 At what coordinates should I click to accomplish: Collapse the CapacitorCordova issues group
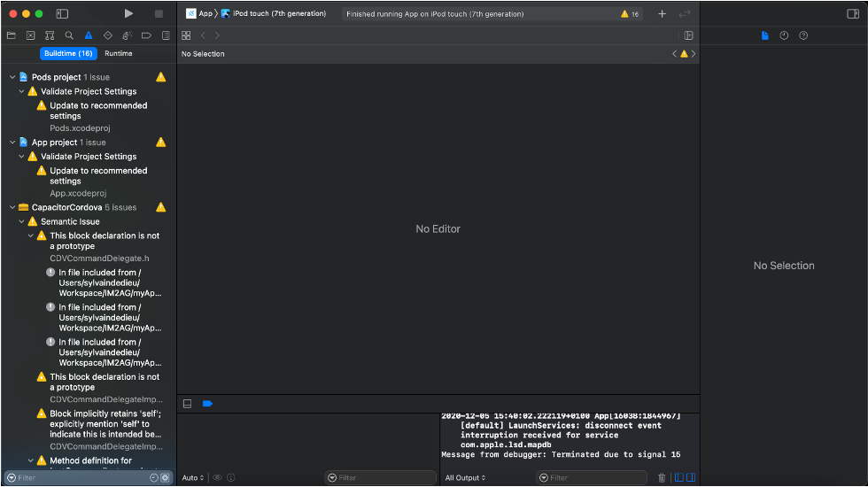[12, 207]
